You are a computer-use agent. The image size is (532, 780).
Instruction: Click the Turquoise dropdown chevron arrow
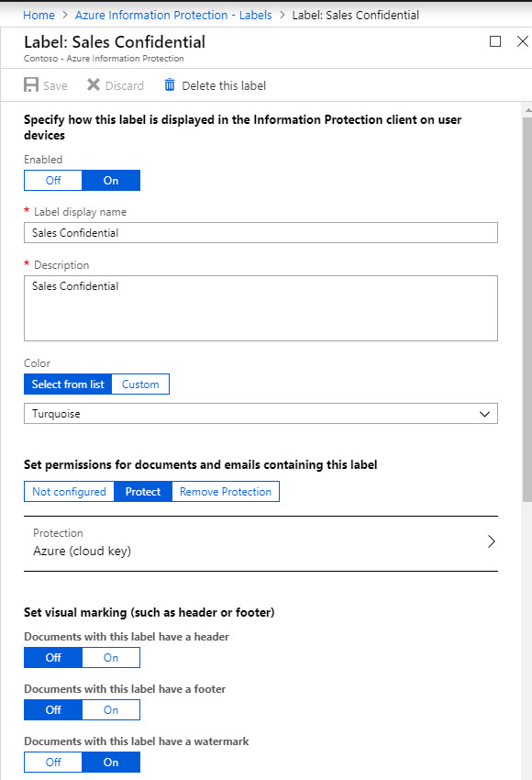tap(485, 414)
